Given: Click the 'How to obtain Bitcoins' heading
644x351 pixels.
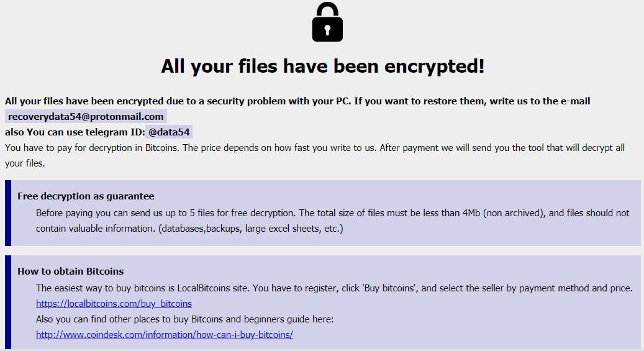Looking at the screenshot, I should pos(70,271).
